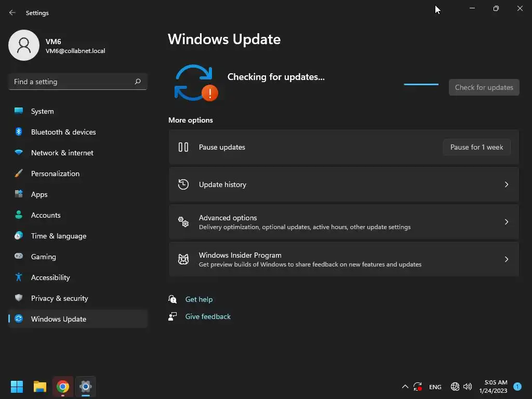Screen dimensions: 532x399
Task: Open System settings category
Action: (78, 111)
